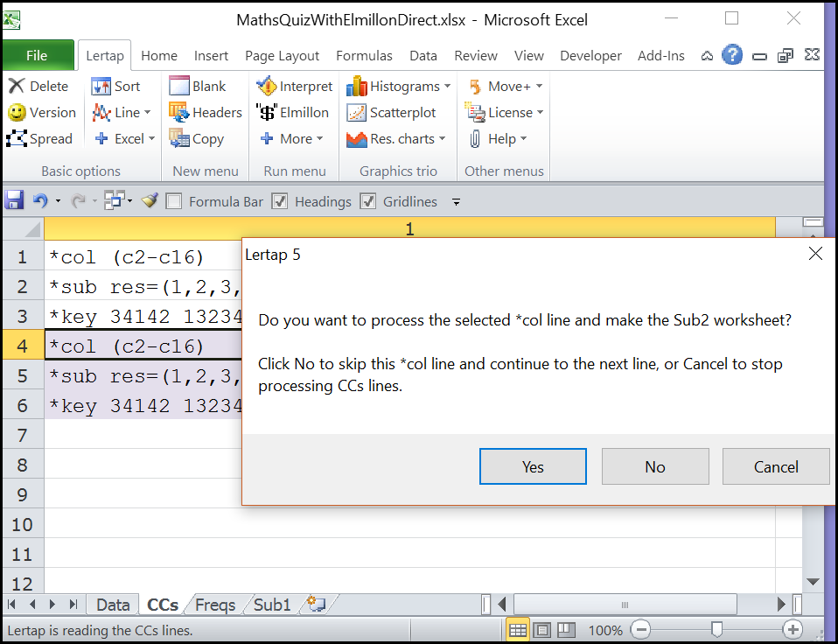Enable the Formula Bar checkbox

click(x=173, y=201)
